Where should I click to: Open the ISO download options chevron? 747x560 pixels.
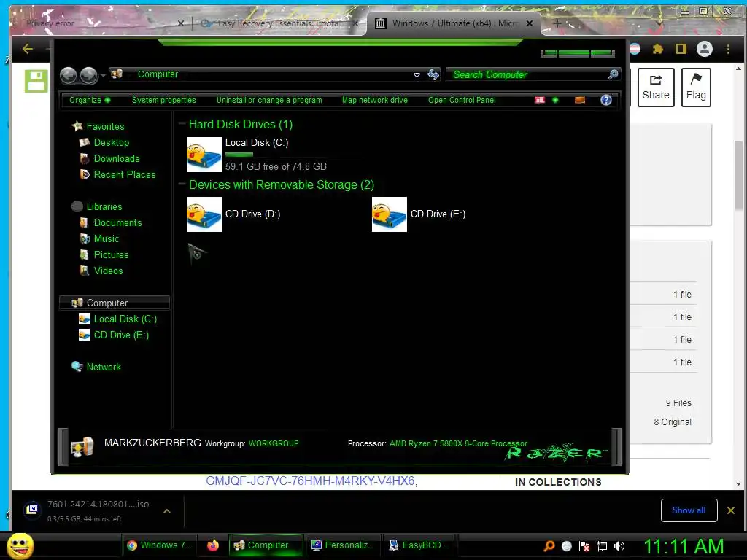tap(167, 511)
